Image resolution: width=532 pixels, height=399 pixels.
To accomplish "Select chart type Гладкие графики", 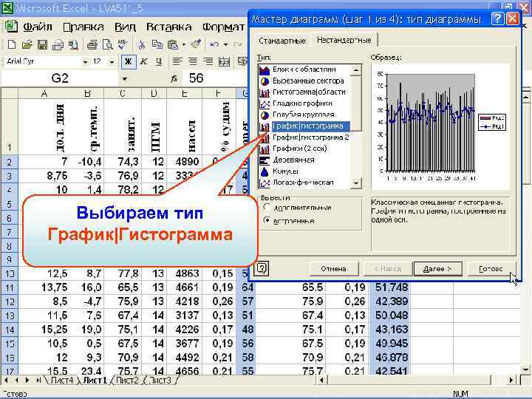I will (303, 103).
